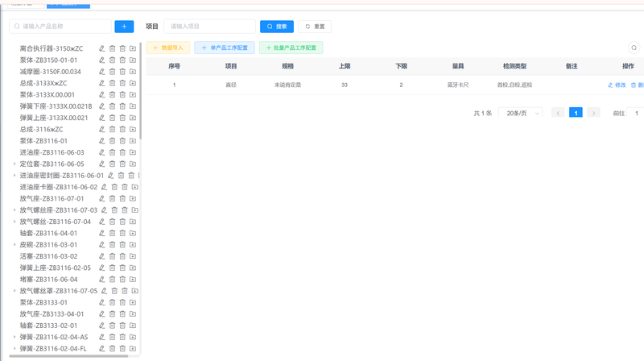Click folder-add icon for 弹簧上座-3133X.00.021

click(133, 118)
